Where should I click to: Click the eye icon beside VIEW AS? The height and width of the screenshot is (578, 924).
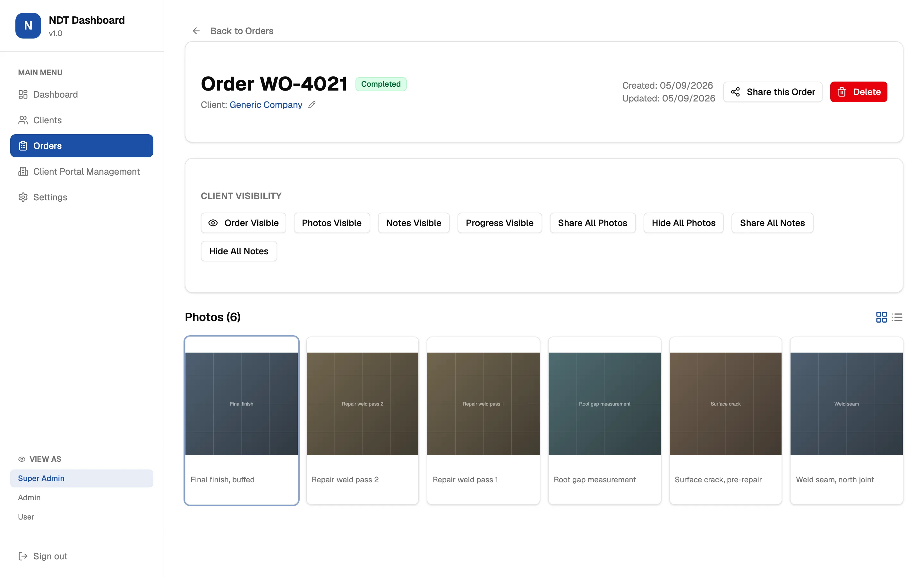pos(22,459)
